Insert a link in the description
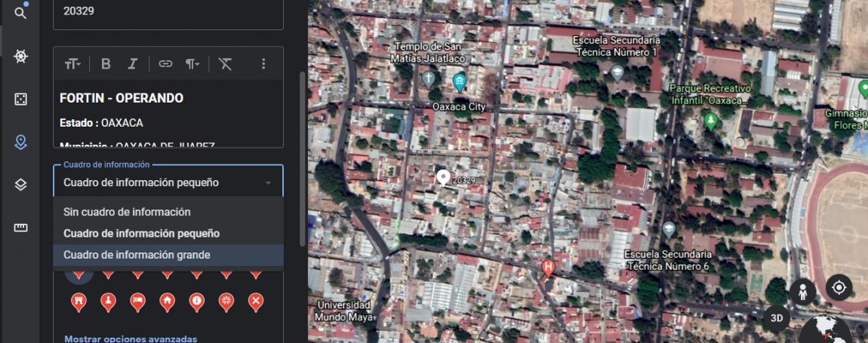 click(x=165, y=63)
